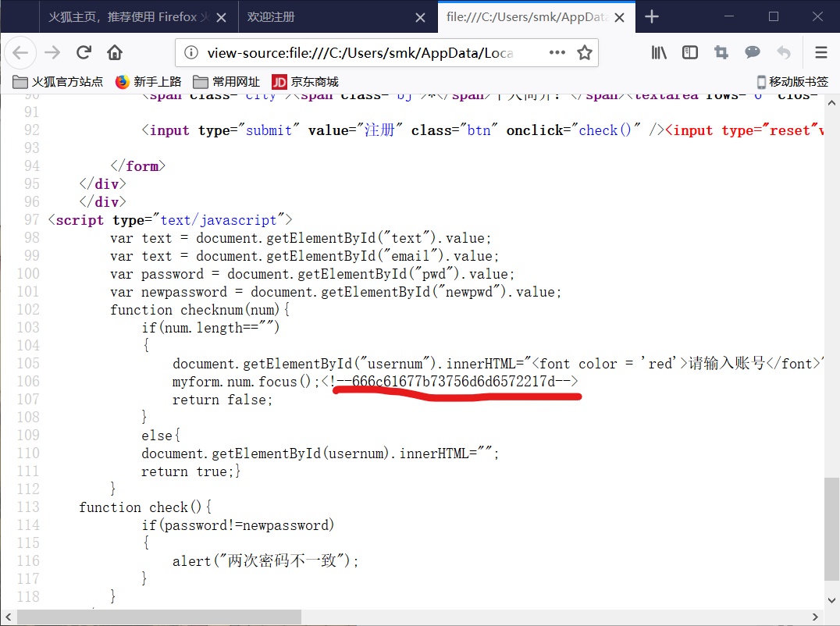
Task: Go back with the back arrow button
Action: 20,52
